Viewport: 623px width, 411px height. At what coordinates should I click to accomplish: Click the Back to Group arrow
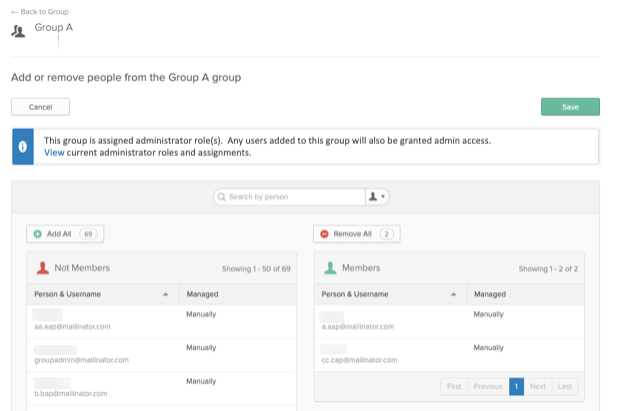14,12
